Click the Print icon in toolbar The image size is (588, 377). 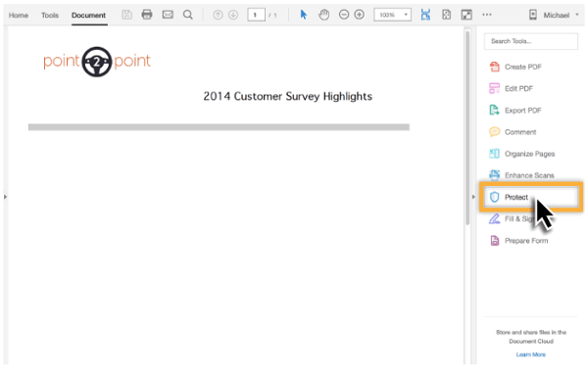pyautogui.click(x=147, y=15)
